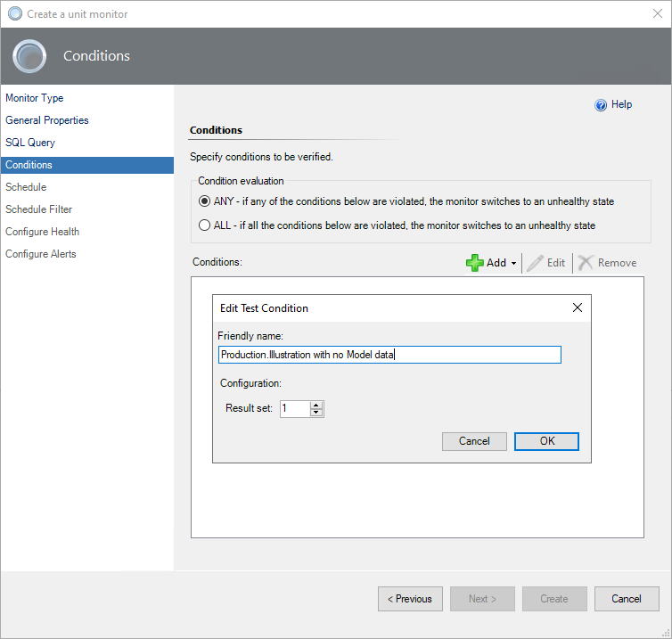
Task: Click the blue Help question mark icon
Action: point(601,105)
